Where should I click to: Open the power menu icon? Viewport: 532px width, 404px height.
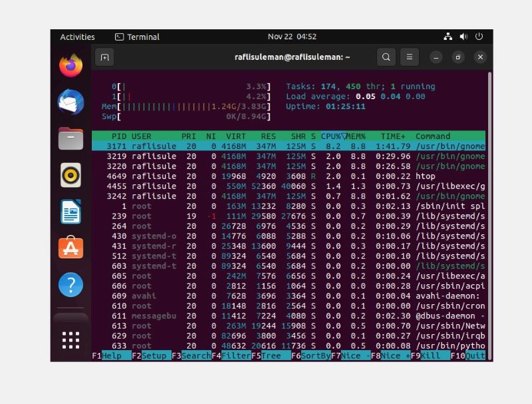pos(479,37)
